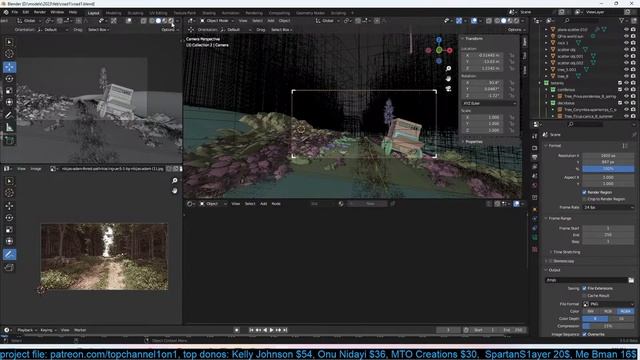640x360 pixels.
Task: Click the Frame Start value field
Action: pos(608,229)
